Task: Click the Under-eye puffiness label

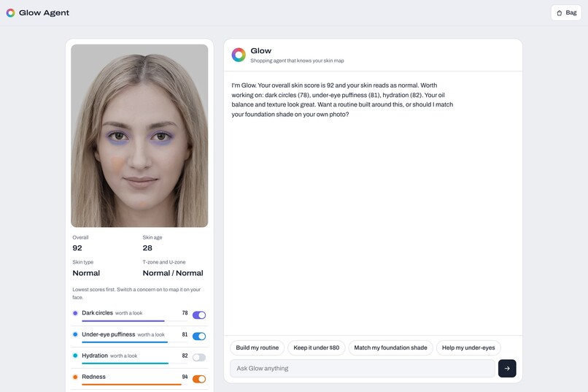Action: 109,334
